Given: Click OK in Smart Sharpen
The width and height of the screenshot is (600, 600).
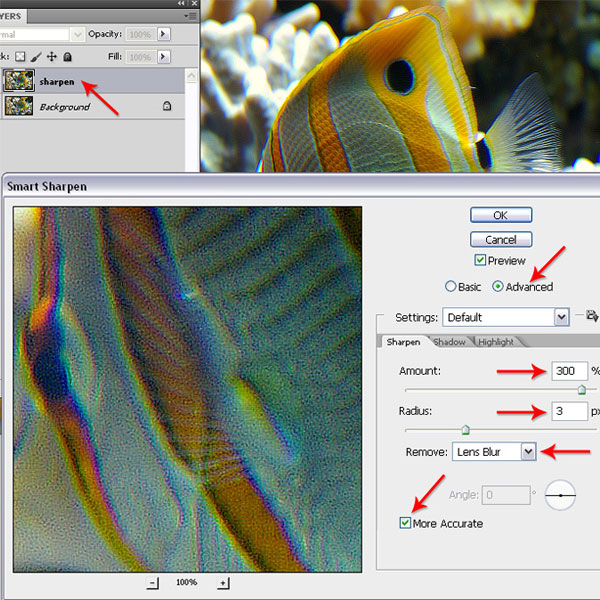Looking at the screenshot, I should click(501, 215).
